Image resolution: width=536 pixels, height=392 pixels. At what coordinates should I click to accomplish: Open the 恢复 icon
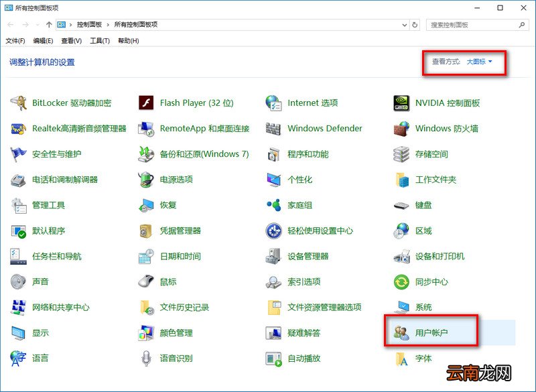click(146, 205)
